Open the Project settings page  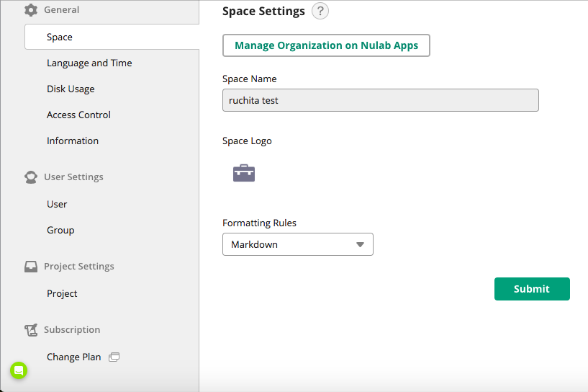click(x=62, y=293)
